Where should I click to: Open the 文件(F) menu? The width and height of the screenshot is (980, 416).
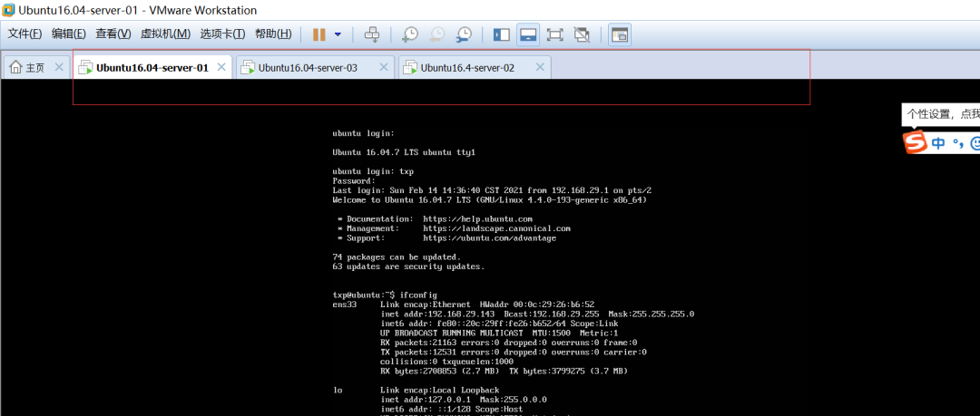[24, 34]
